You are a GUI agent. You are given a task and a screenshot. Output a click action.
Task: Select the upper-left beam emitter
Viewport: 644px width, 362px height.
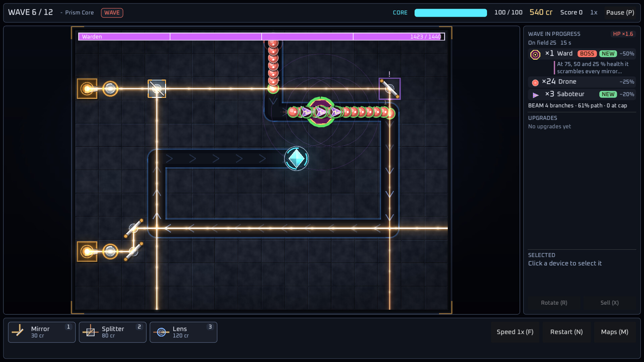click(x=87, y=89)
